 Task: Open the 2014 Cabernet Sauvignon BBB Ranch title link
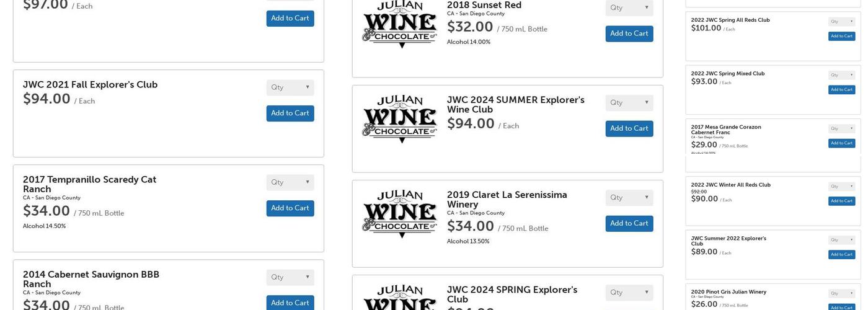[x=91, y=279]
